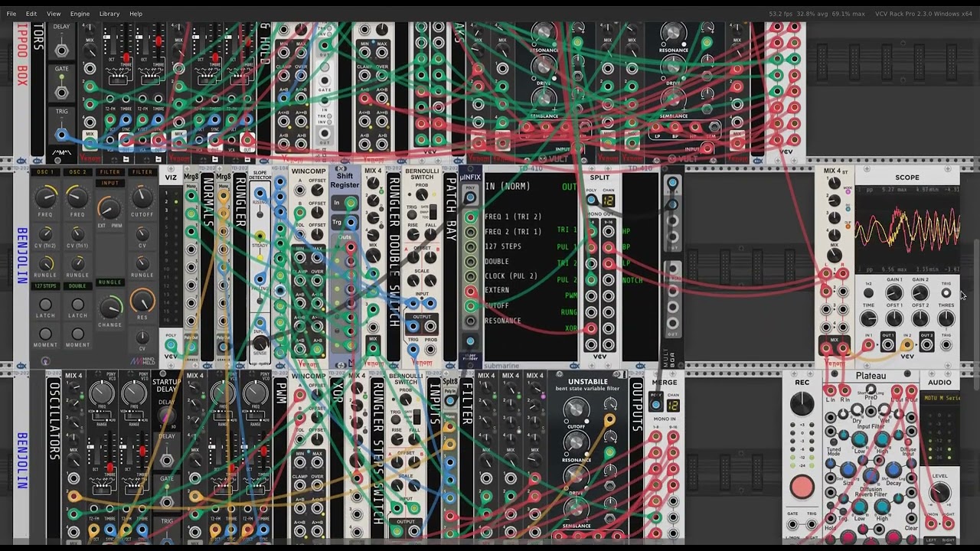Click Slope Detector SENSE knob
Viewport: 980px width, 551px height.
tap(260, 343)
